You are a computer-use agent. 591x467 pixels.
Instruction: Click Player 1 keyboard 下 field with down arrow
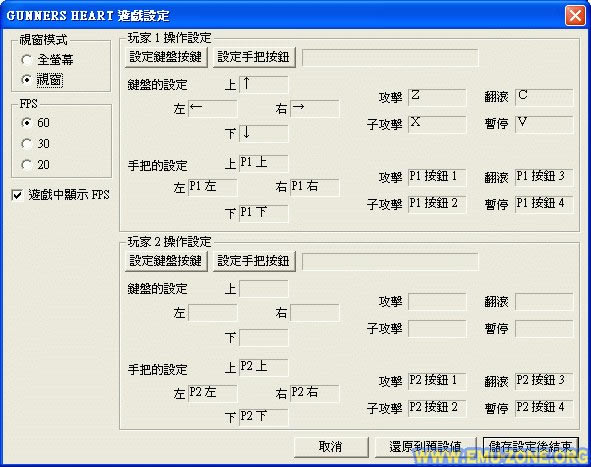[263, 133]
